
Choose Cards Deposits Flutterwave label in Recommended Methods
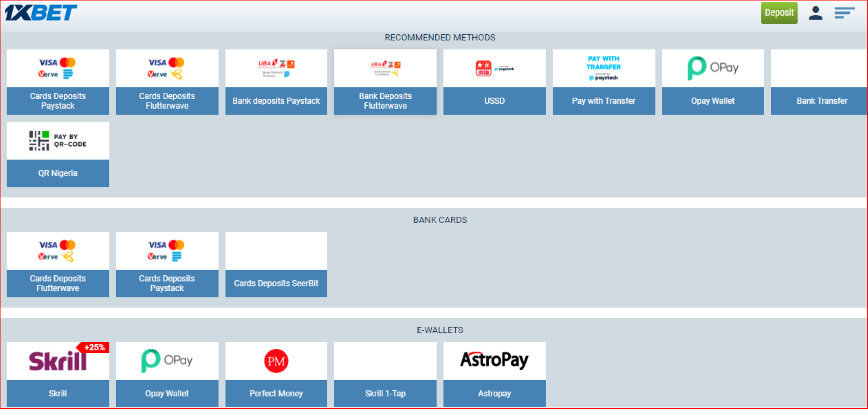click(167, 101)
